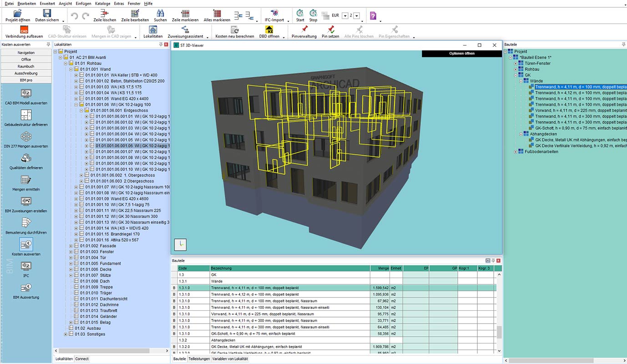This screenshot has height=364, width=627.
Task: Click the Office panel button
Action: pos(26,60)
